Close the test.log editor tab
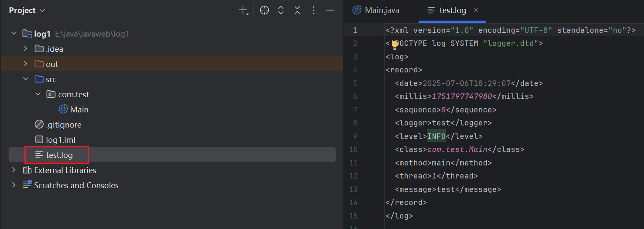 click(476, 10)
